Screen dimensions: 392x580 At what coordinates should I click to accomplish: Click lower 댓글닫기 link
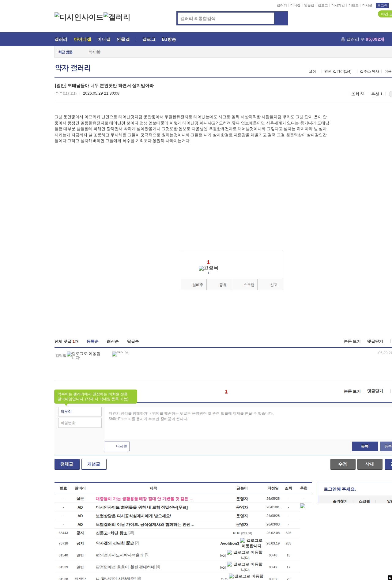click(375, 391)
